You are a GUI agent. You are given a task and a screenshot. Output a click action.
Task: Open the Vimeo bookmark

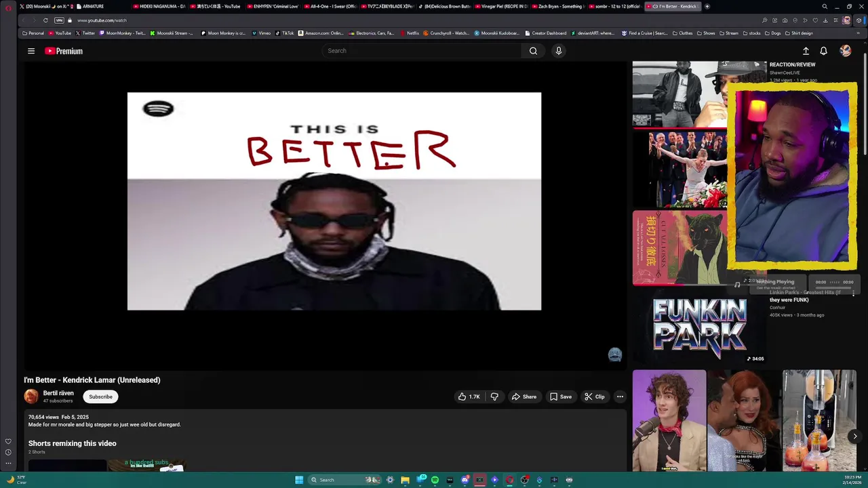click(x=261, y=33)
